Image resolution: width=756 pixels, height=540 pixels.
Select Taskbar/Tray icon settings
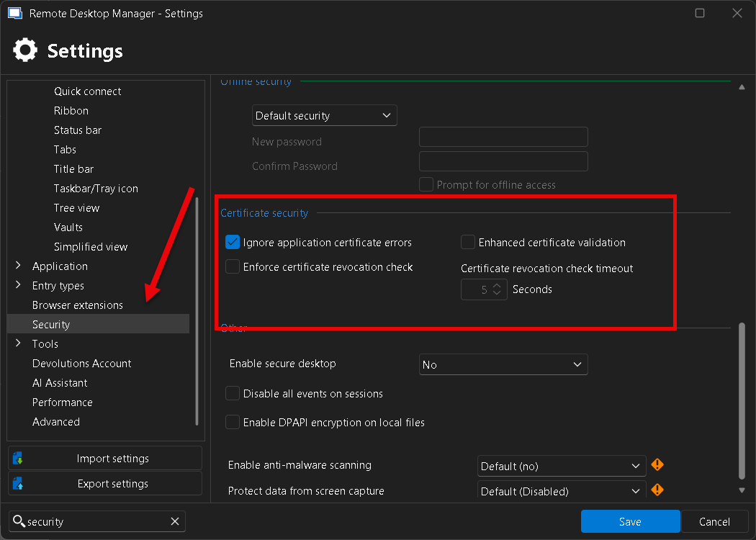(96, 189)
